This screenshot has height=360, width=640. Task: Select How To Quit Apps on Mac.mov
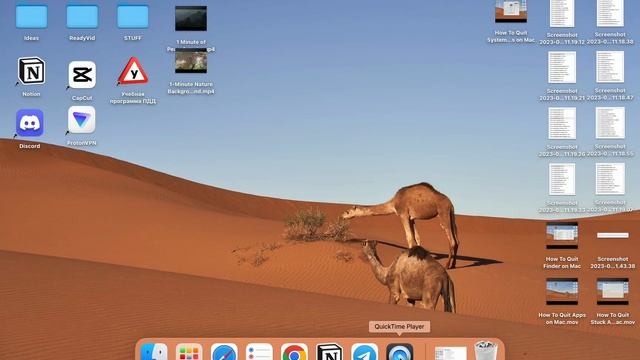click(x=562, y=291)
